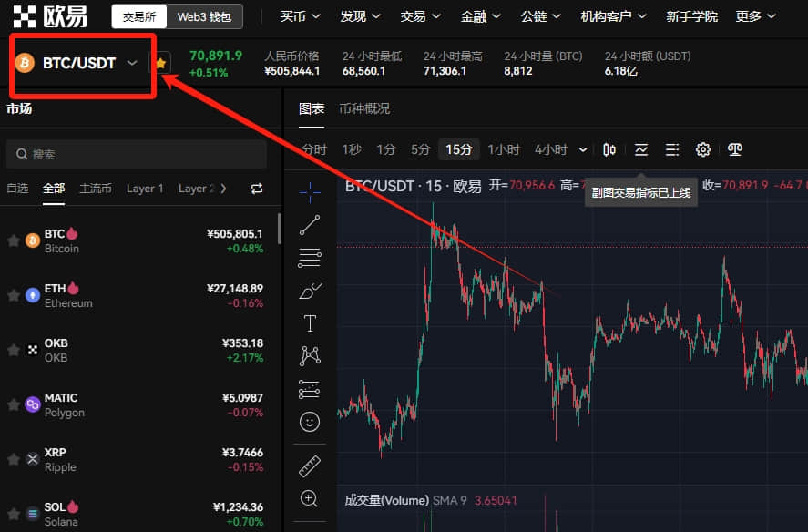
Task: Select the trend line drawing tool
Action: coord(310,225)
